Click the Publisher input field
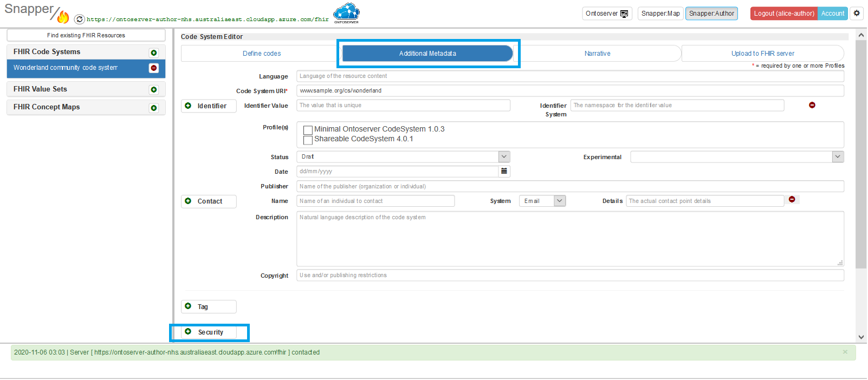 pos(570,187)
